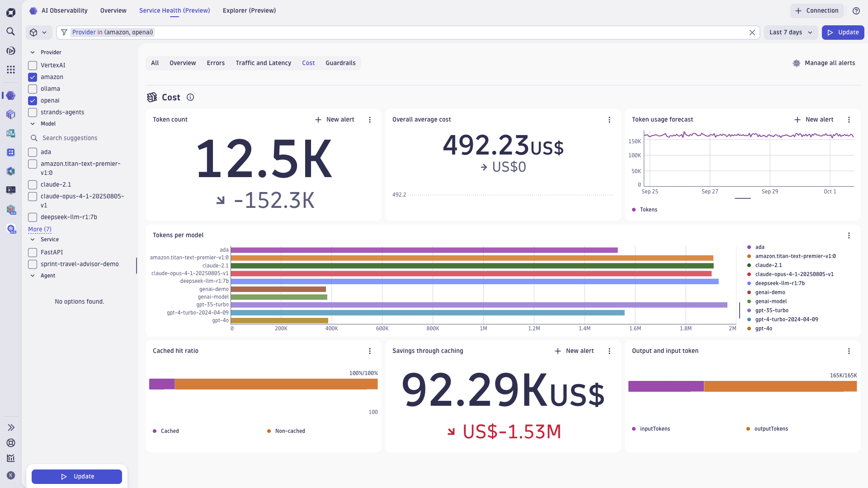Open the Token count card kebab menu
Image resolution: width=868 pixels, height=488 pixels.
tap(370, 119)
